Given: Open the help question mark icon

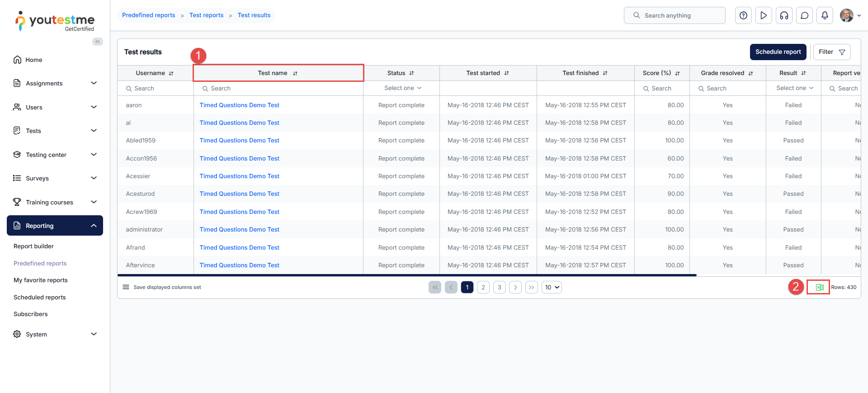Looking at the screenshot, I should tap(743, 15).
